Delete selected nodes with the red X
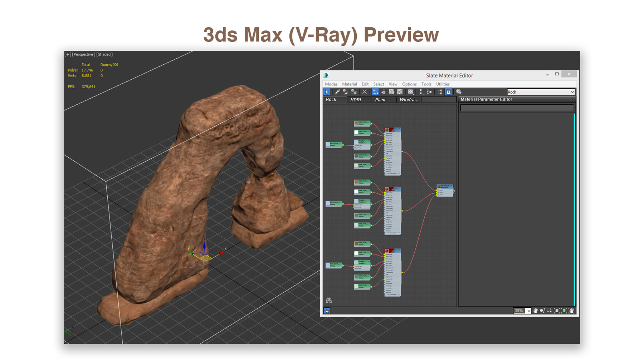644x362 pixels. [x=364, y=92]
